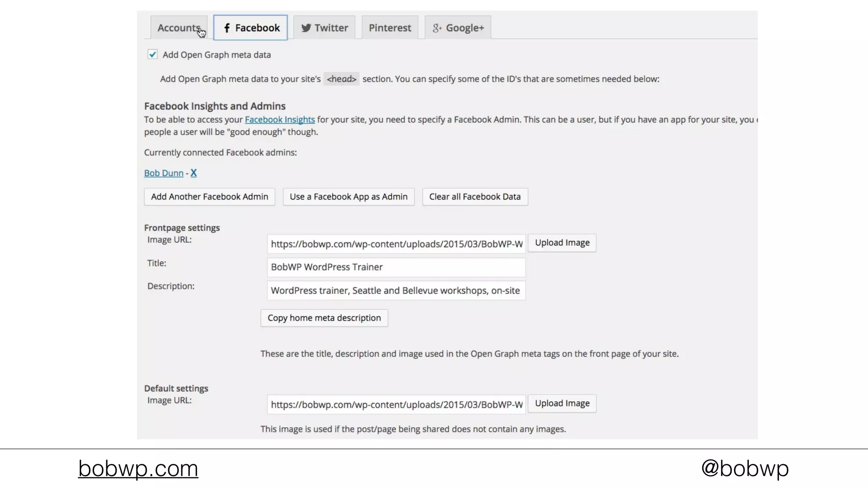This screenshot has width=868, height=488.
Task: Open the Pinterest tab
Action: click(389, 28)
